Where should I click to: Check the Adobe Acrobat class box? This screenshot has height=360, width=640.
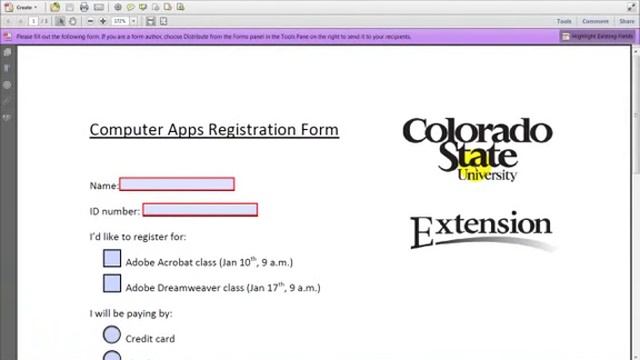(x=112, y=258)
